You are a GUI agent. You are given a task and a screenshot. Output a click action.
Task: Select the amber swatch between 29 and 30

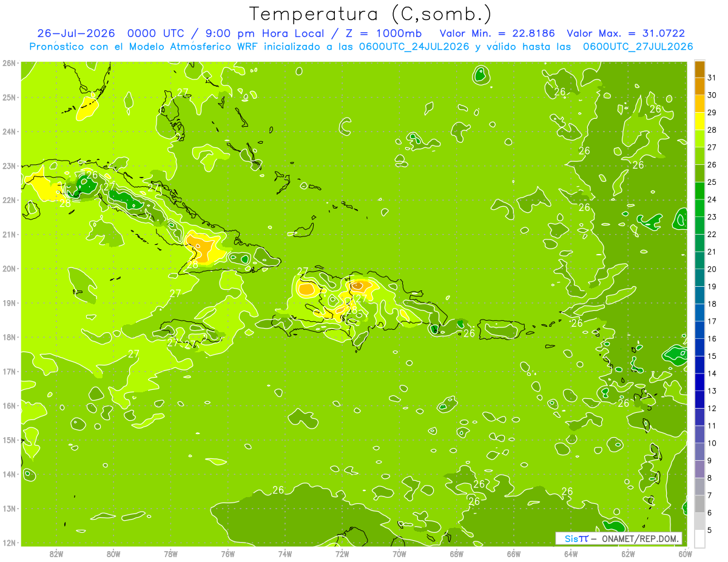click(699, 104)
